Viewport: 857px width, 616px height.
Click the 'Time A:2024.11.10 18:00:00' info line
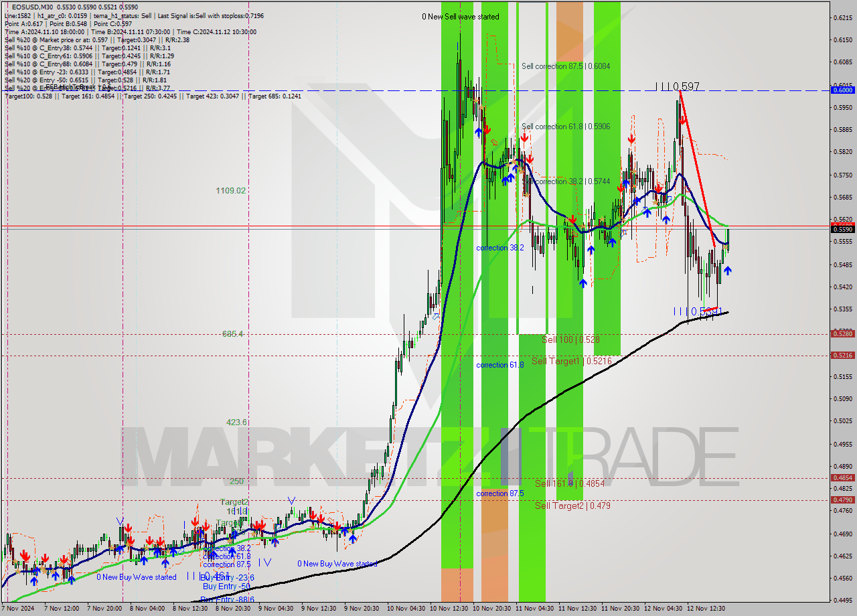[x=130, y=31]
